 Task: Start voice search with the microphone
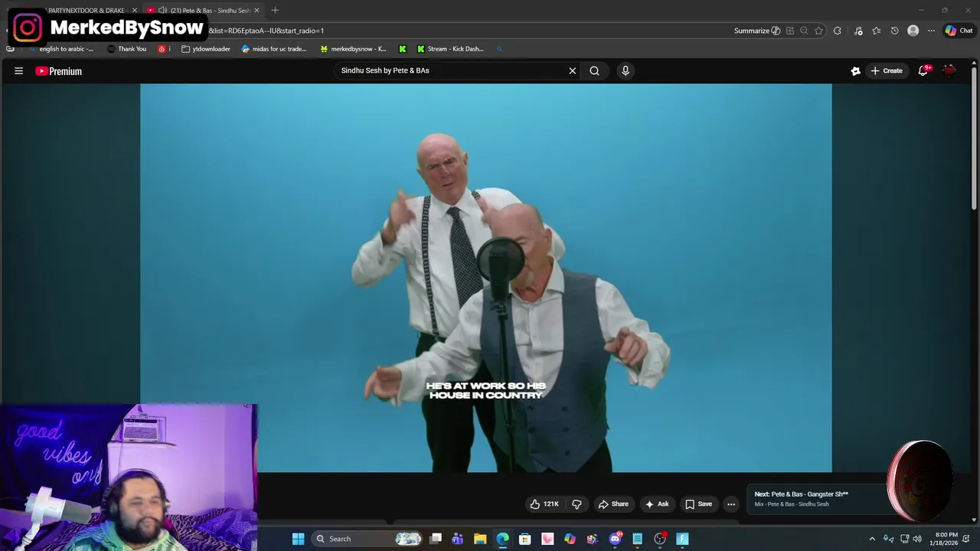626,70
